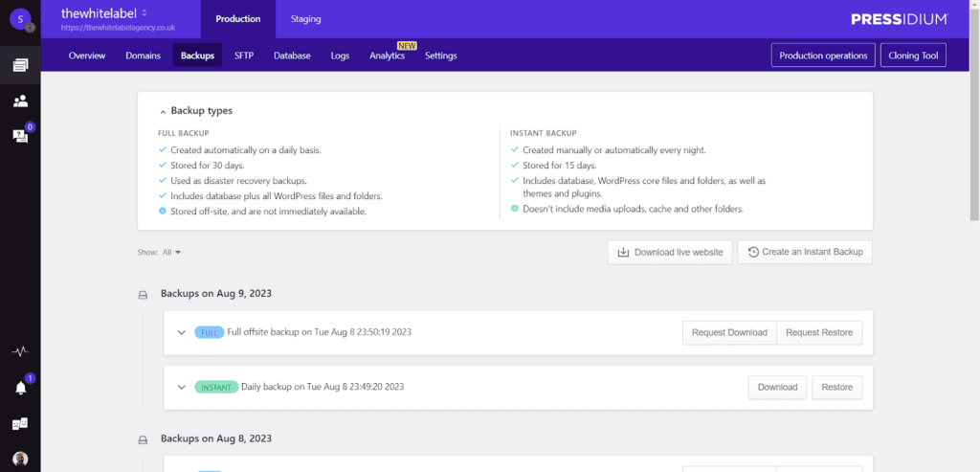Screen dimensions: 980x472
Task: Open the feedback faces sidebar icon
Action: (20, 424)
